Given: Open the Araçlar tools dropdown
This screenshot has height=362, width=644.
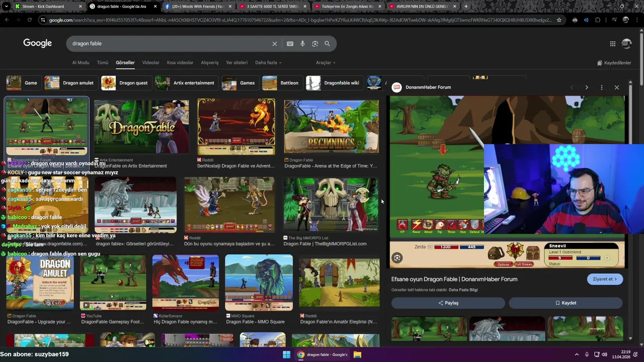Looking at the screenshot, I should click(326, 63).
